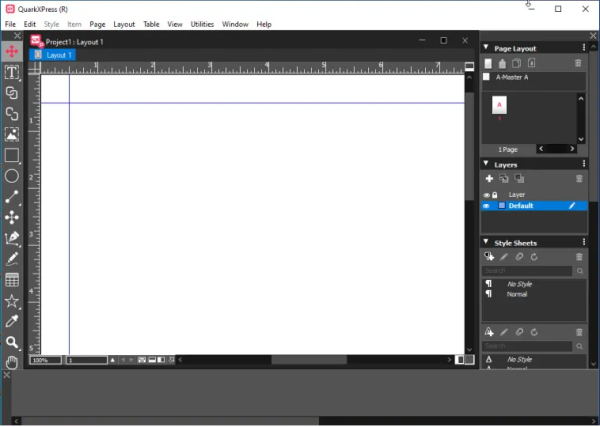Click the horizontal scrollbar thumb of layout window
This screenshot has height=427, width=600.
pos(309,360)
